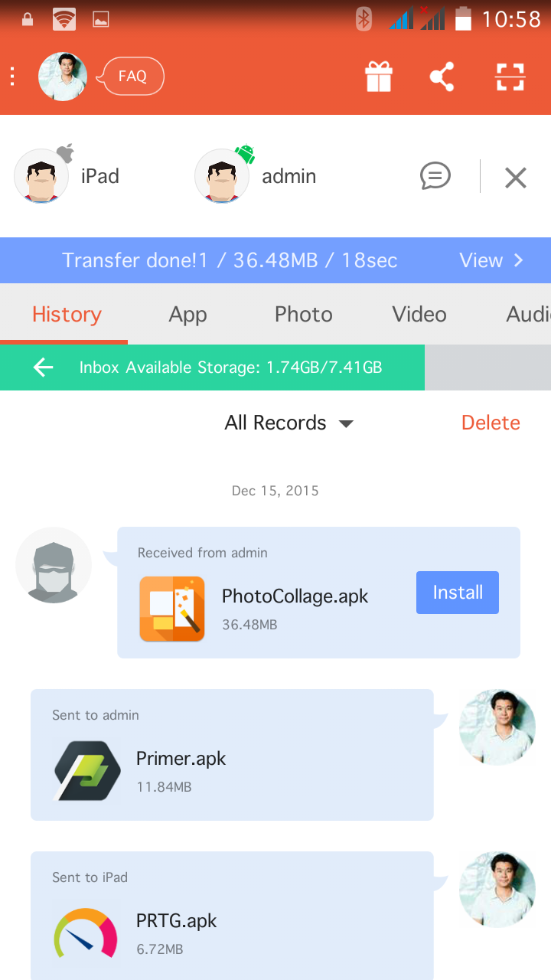Screen dimensions: 551x980
Task: Open the FAQ speech bubble
Action: (132, 77)
